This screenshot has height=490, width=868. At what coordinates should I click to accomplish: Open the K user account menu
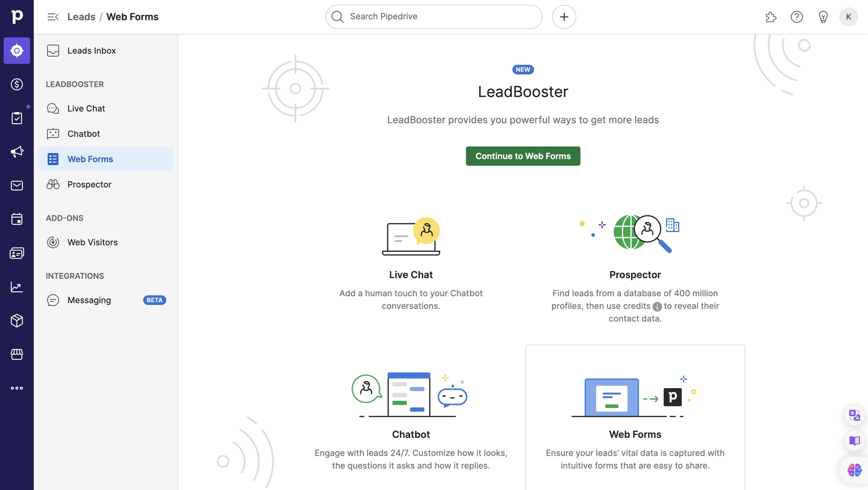point(848,17)
